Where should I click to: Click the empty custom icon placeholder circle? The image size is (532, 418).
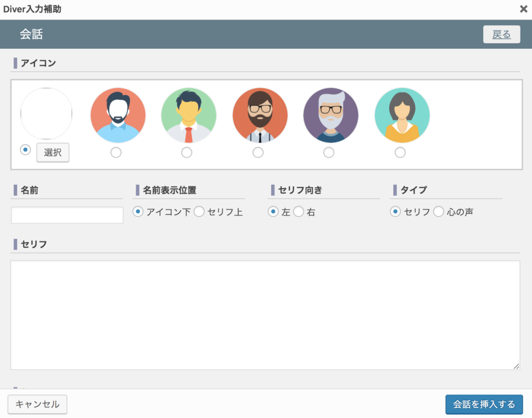pos(46,114)
